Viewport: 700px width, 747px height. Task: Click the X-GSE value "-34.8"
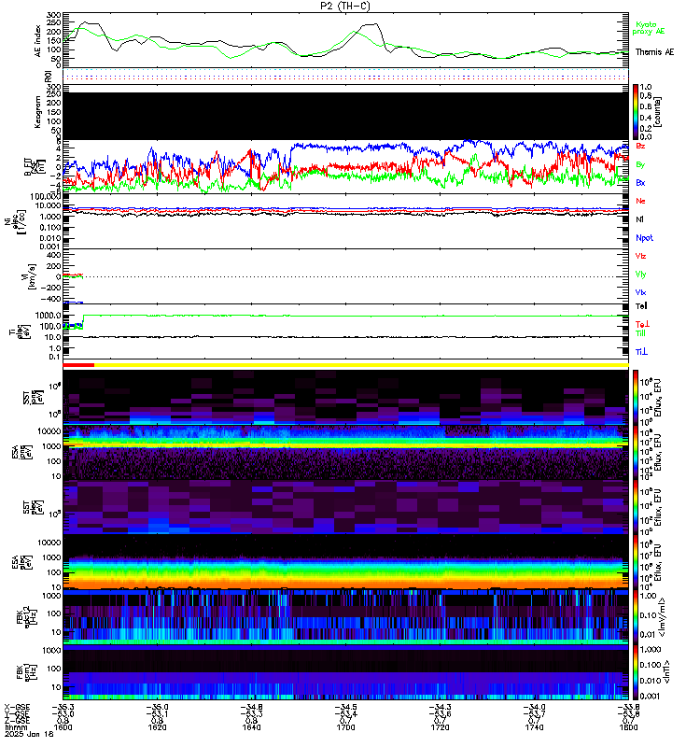click(x=251, y=707)
